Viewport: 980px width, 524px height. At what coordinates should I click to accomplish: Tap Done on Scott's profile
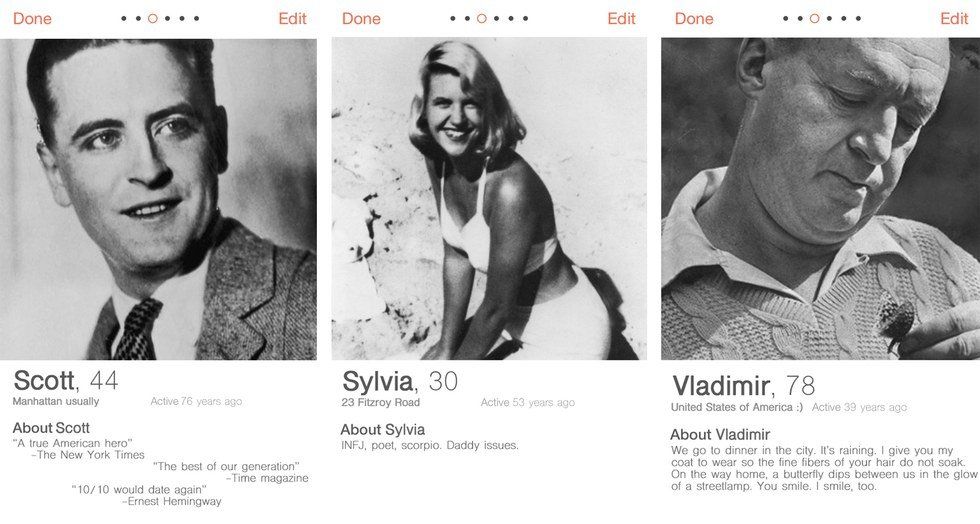point(32,19)
